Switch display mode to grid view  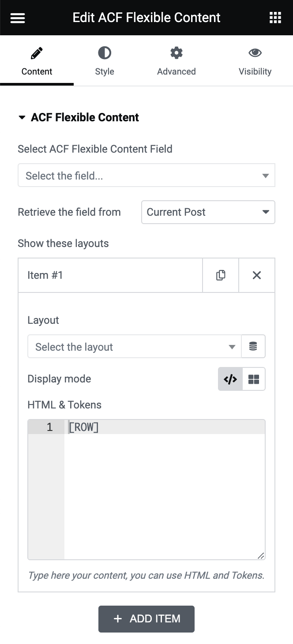253,379
